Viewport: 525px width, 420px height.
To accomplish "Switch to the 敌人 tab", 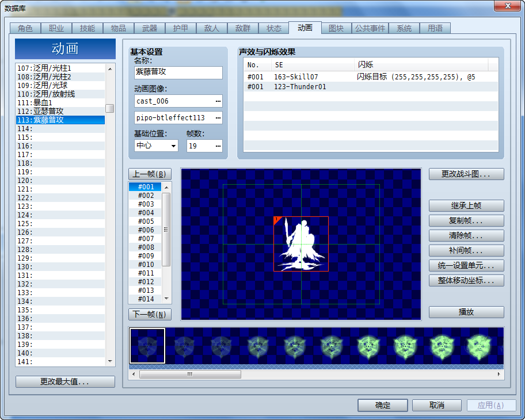I will point(212,28).
